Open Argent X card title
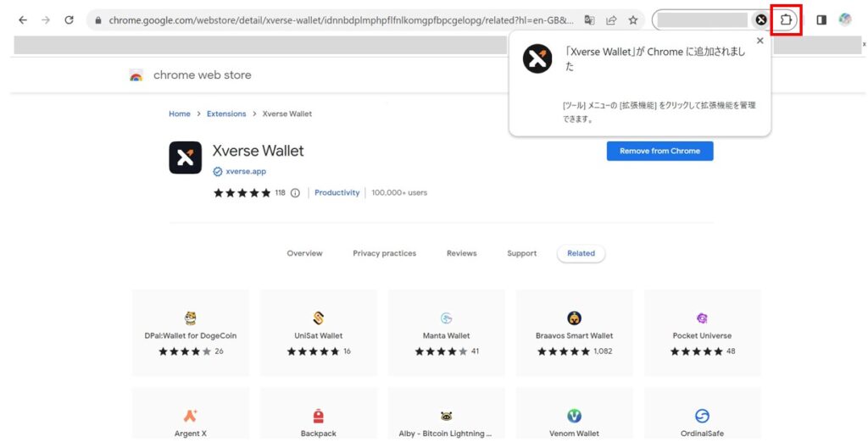The height and width of the screenshot is (448, 868). (x=191, y=434)
